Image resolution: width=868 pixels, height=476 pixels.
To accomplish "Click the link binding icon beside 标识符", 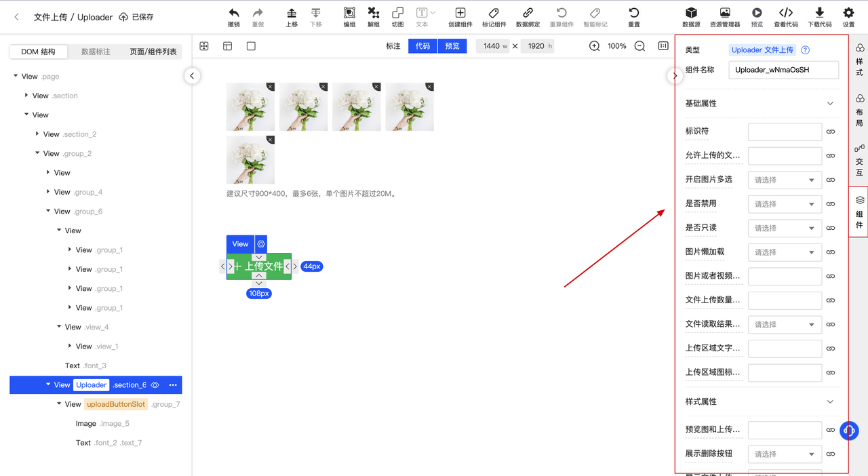I will pyautogui.click(x=831, y=132).
